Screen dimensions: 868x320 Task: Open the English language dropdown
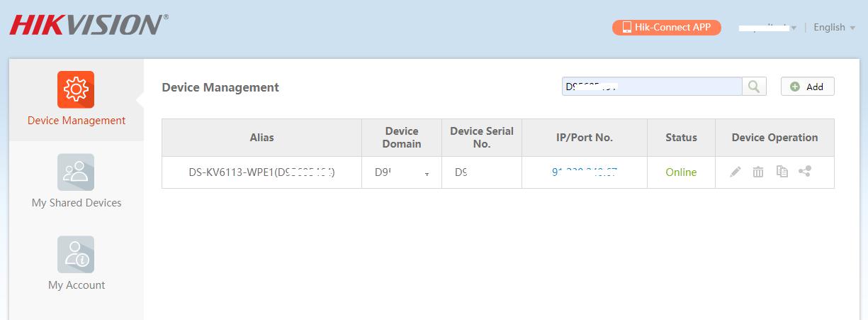tap(834, 28)
